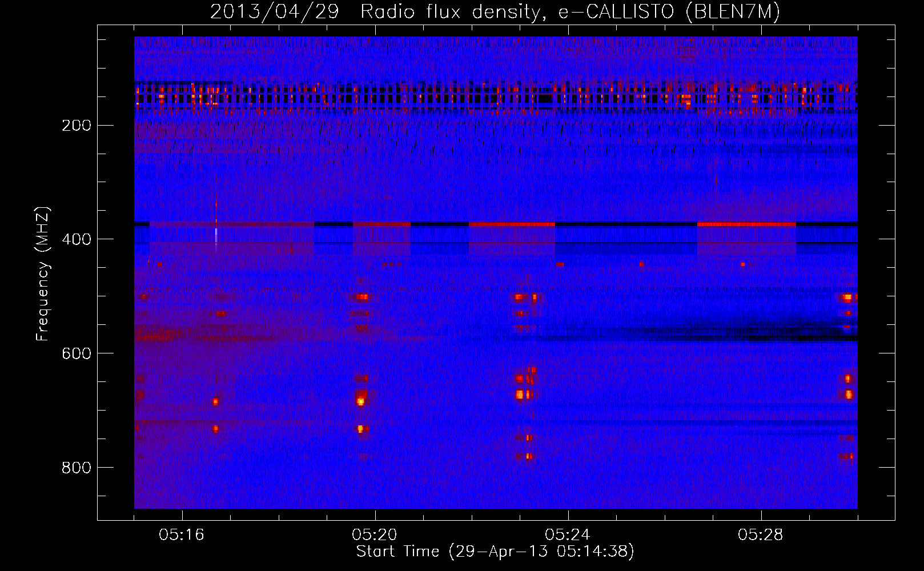924x571 pixels.
Task: Click the 200 frequency tick label
Action: coord(77,125)
